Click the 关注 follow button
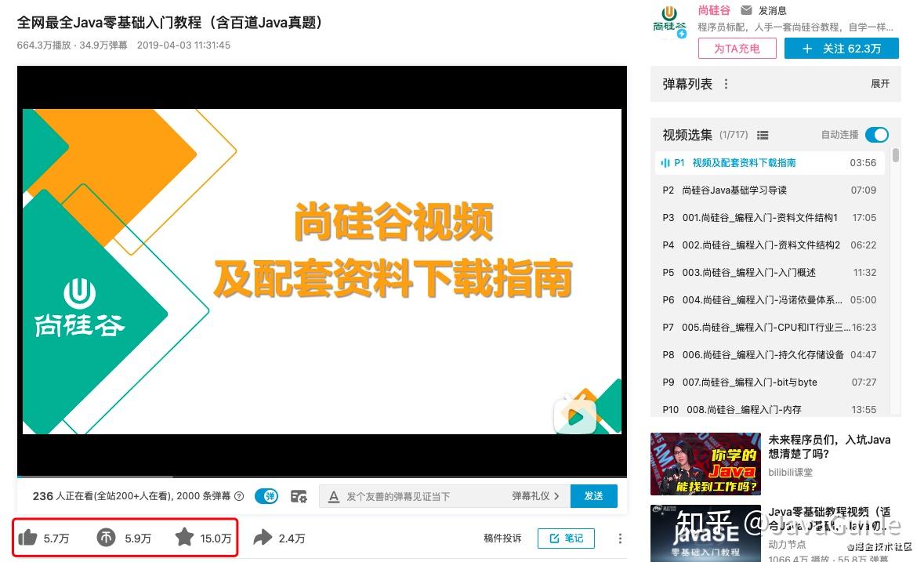This screenshot has width=924, height=562. click(x=841, y=48)
